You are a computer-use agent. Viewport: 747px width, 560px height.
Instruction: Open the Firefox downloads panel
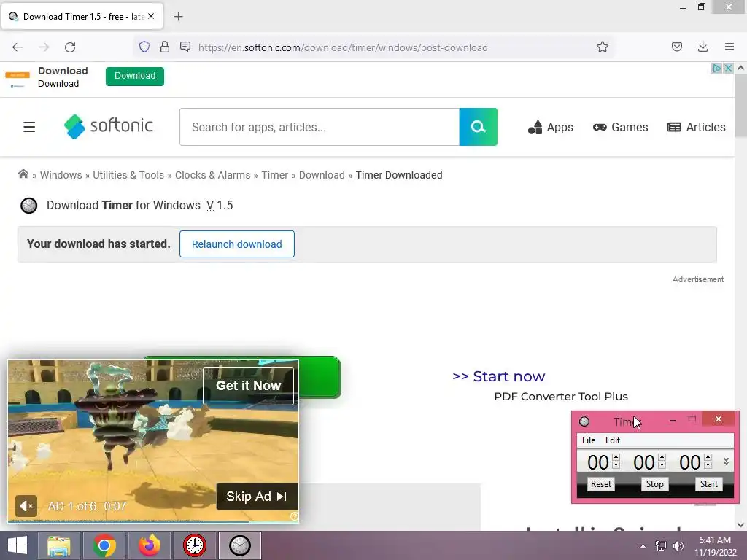pos(703,47)
